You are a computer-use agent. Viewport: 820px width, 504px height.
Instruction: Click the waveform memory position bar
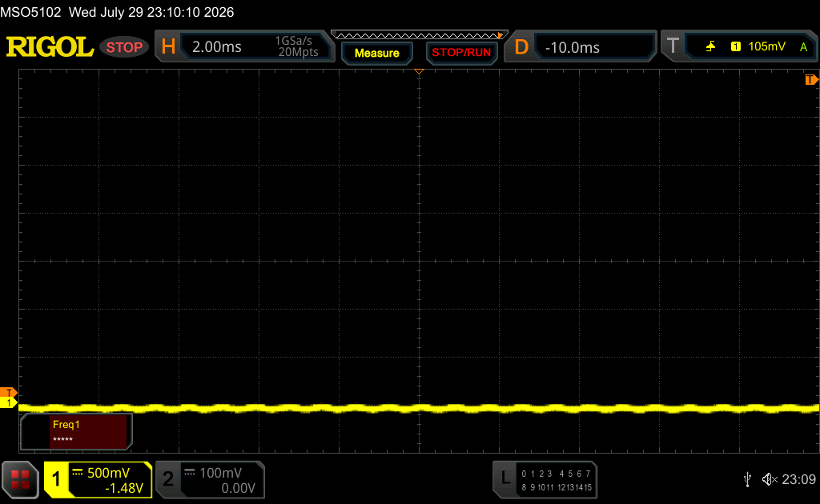coord(420,35)
